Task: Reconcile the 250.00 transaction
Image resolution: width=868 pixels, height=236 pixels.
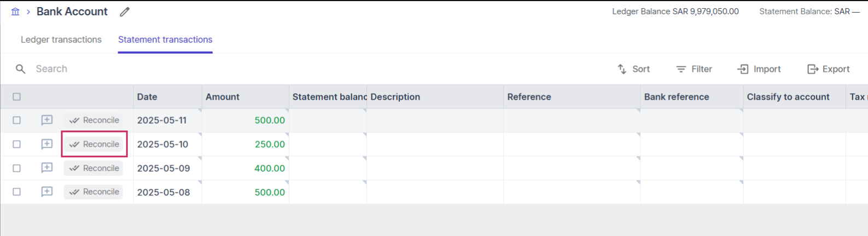Action: (x=94, y=144)
